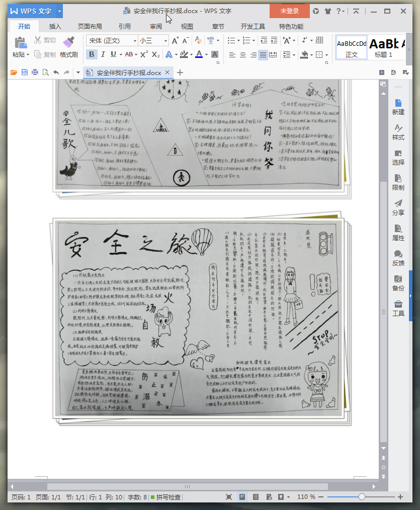The image size is (420, 510).
Task: Align text left
Action: [232, 55]
